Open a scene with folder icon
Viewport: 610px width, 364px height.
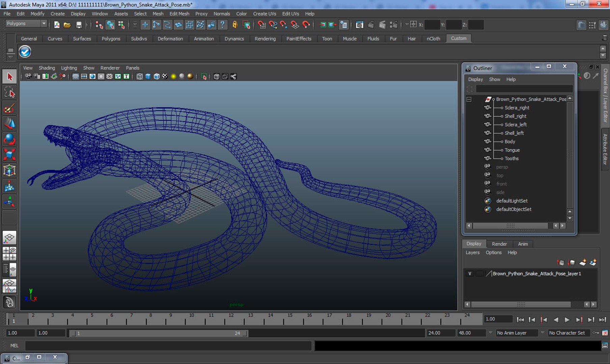pos(67,25)
